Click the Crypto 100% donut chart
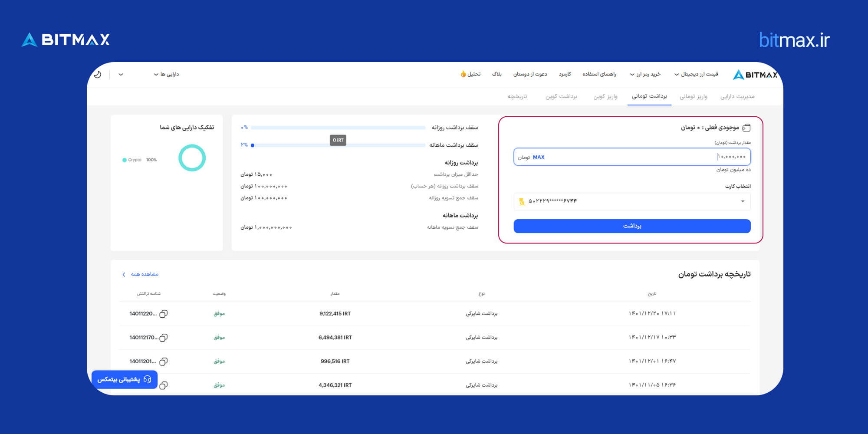Screen dimensions: 868x434 192,158
